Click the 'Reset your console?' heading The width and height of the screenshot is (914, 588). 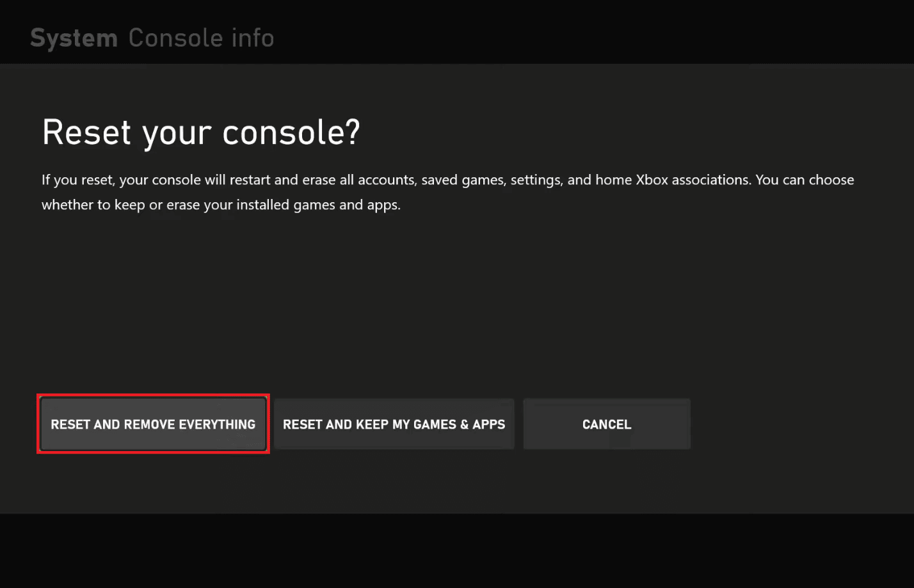(201, 132)
